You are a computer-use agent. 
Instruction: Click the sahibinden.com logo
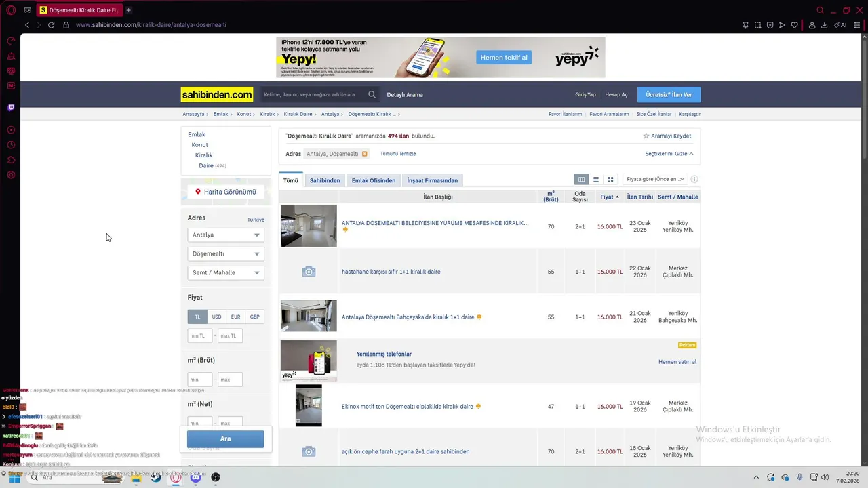pyautogui.click(x=217, y=95)
